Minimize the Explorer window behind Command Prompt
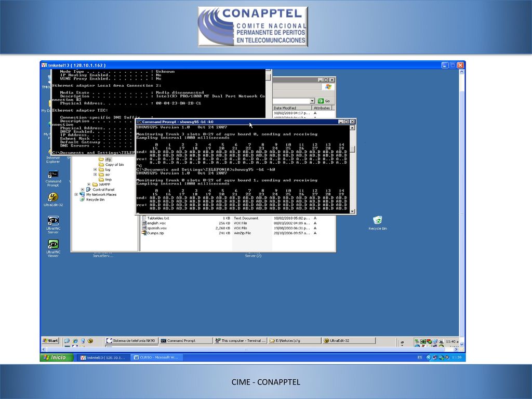532x399 pixels. 320,80
